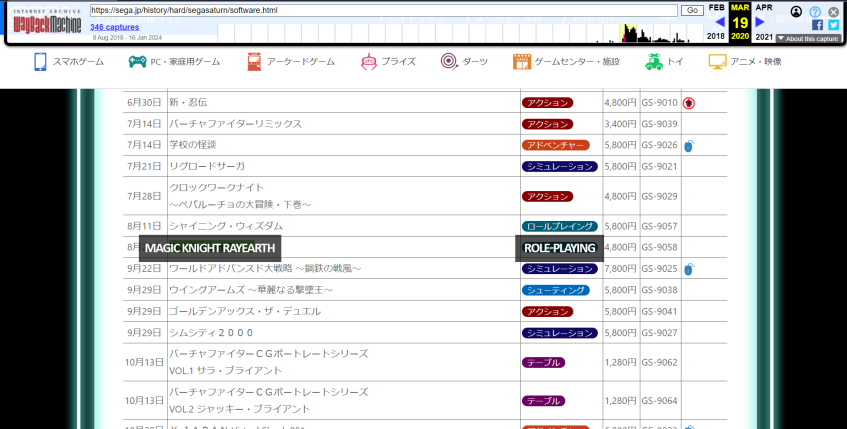Select product code GS-9064
Viewport: 847px width, 429px height.
660,400
